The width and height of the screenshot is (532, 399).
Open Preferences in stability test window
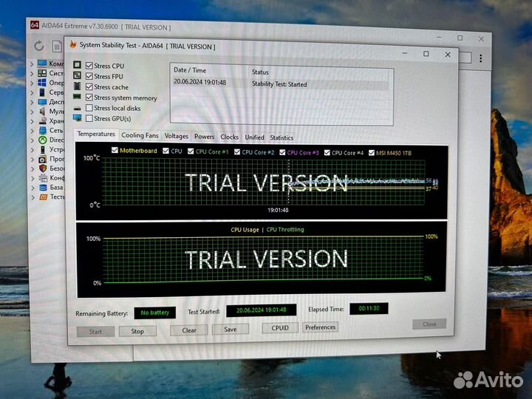pos(320,327)
